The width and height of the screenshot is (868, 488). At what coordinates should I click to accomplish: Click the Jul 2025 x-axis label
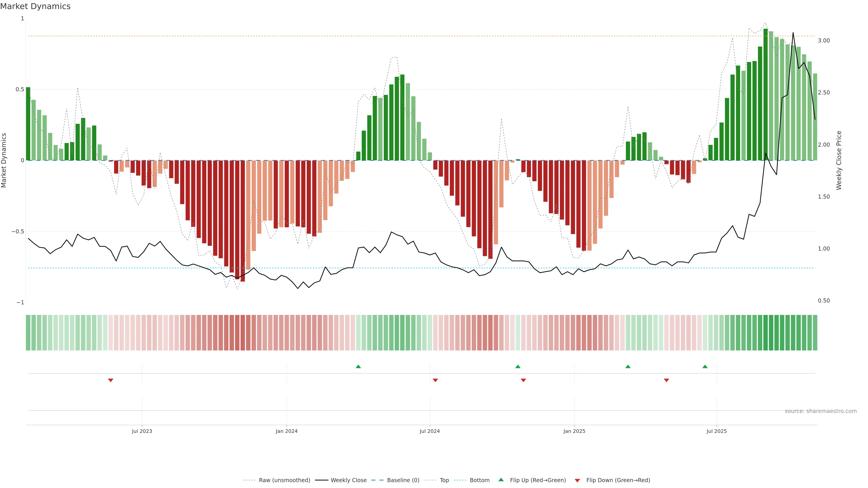coord(716,431)
